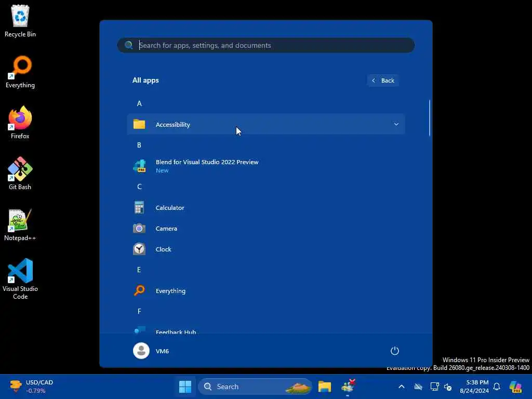Open Camera from the app list

click(266, 229)
